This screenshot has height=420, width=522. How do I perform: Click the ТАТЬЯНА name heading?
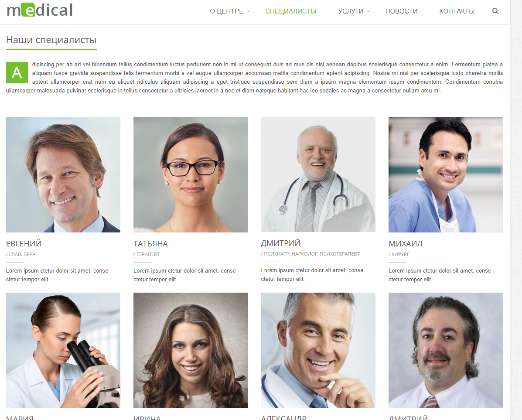coord(150,244)
